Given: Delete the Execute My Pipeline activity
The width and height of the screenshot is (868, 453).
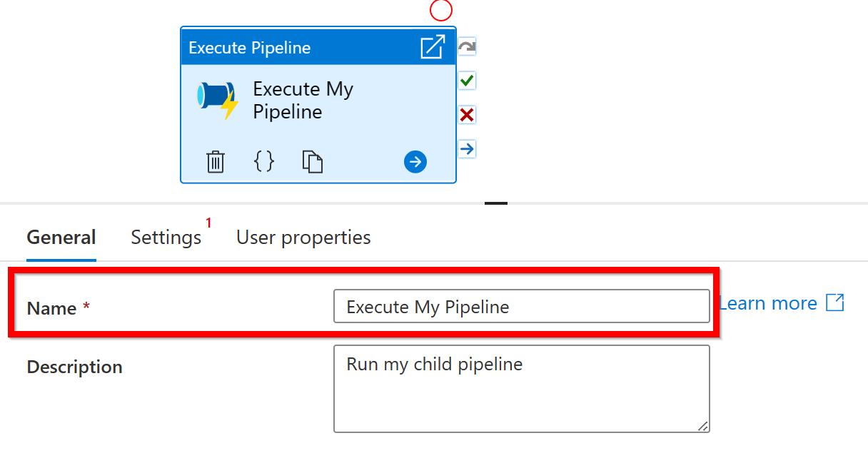Looking at the screenshot, I should 216,162.
